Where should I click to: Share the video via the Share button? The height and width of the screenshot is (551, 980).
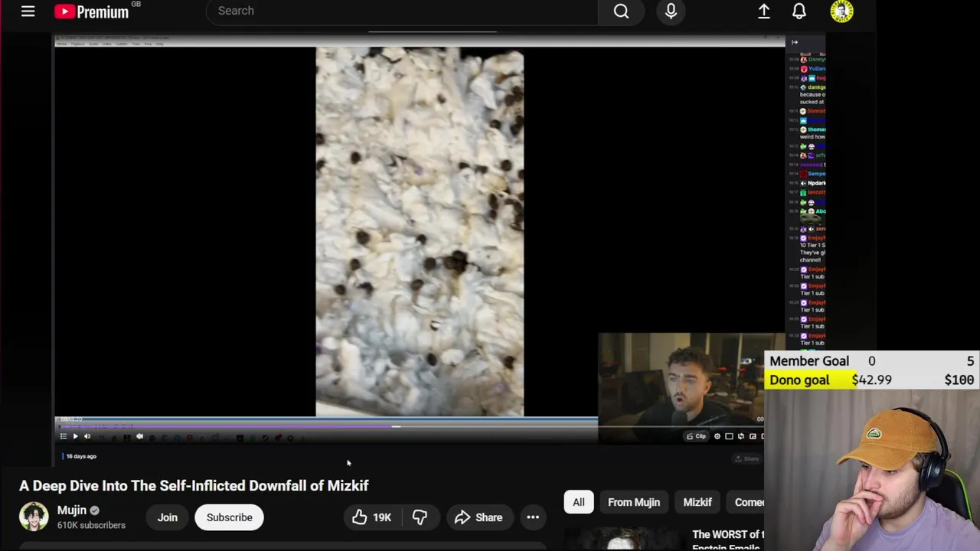(x=479, y=517)
